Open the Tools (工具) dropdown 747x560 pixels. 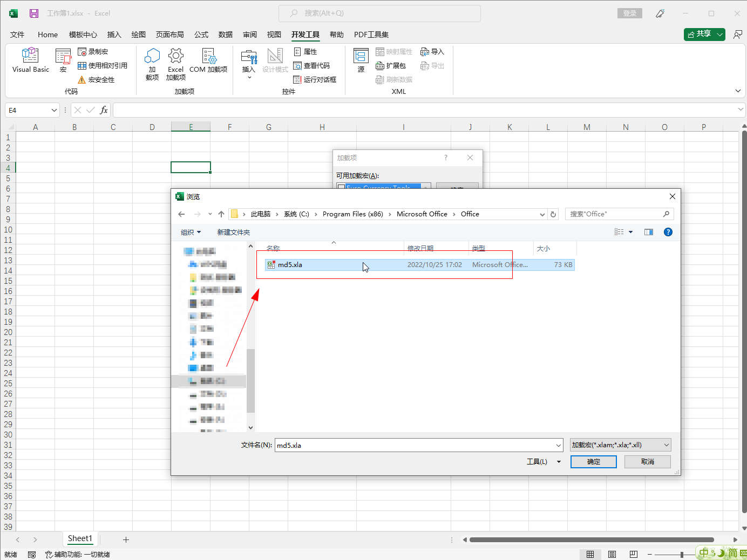(x=544, y=462)
